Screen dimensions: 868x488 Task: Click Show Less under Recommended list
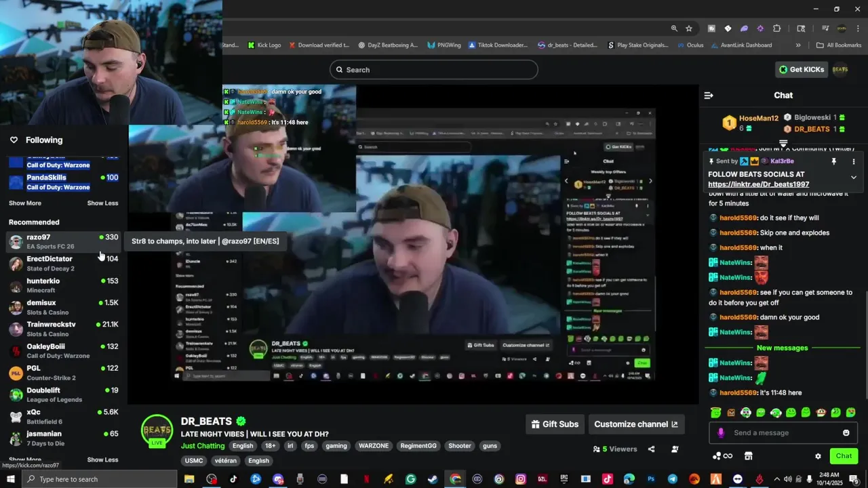pyautogui.click(x=102, y=460)
